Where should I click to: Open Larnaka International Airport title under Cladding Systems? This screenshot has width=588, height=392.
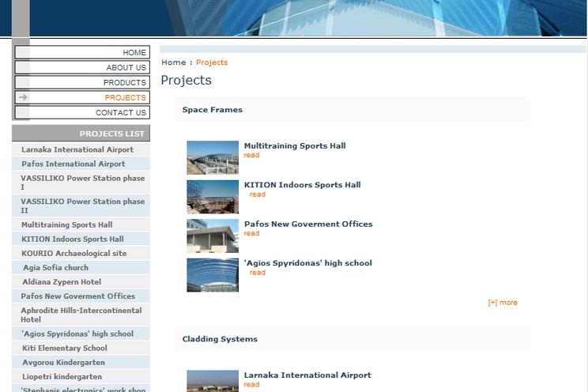coord(307,375)
